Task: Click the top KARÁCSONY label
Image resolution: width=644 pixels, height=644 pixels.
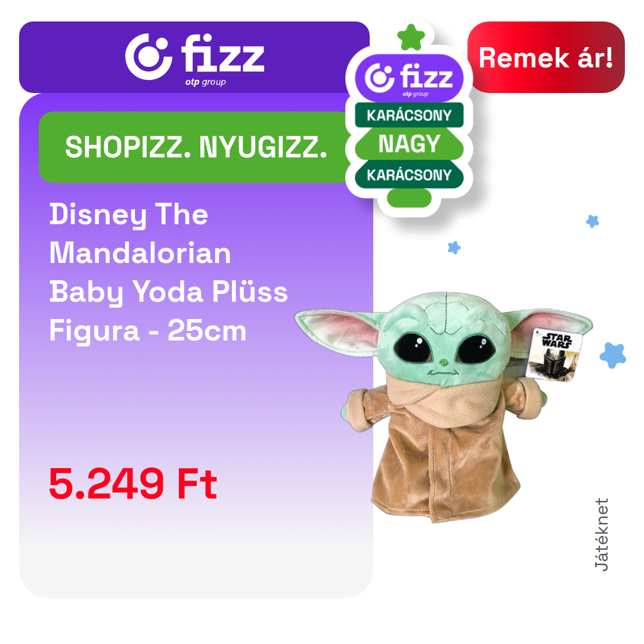Action: [x=409, y=115]
